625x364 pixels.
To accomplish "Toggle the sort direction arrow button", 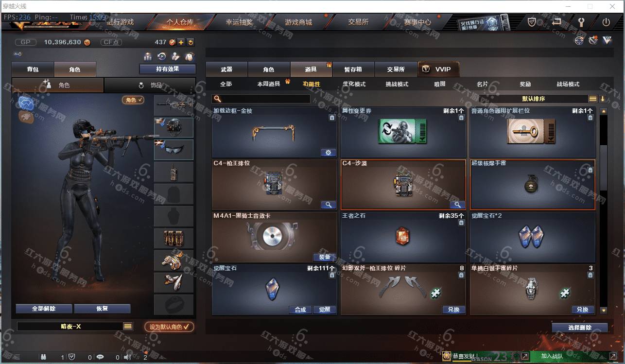I will coord(603,99).
